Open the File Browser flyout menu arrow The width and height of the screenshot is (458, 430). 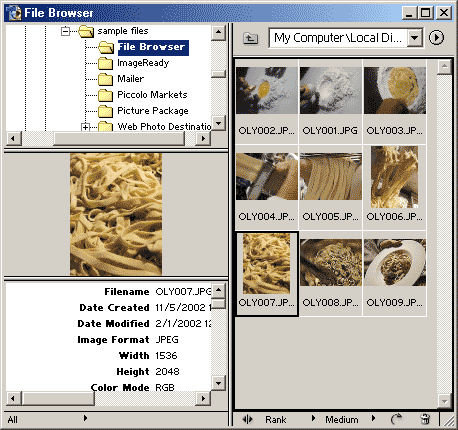[436, 37]
